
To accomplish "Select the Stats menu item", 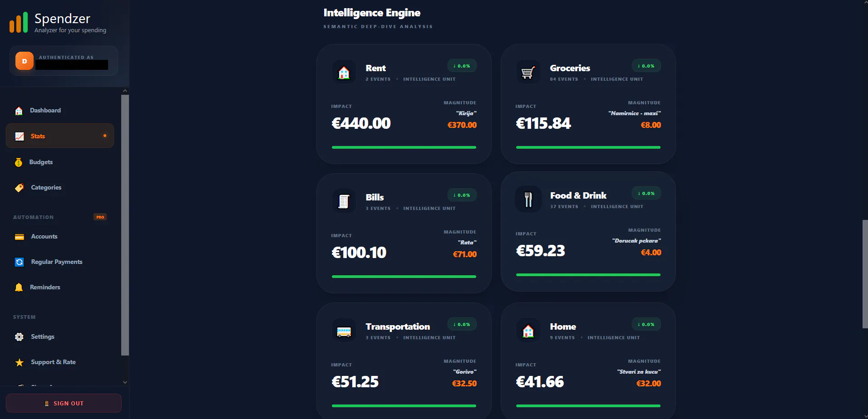I will tap(60, 136).
